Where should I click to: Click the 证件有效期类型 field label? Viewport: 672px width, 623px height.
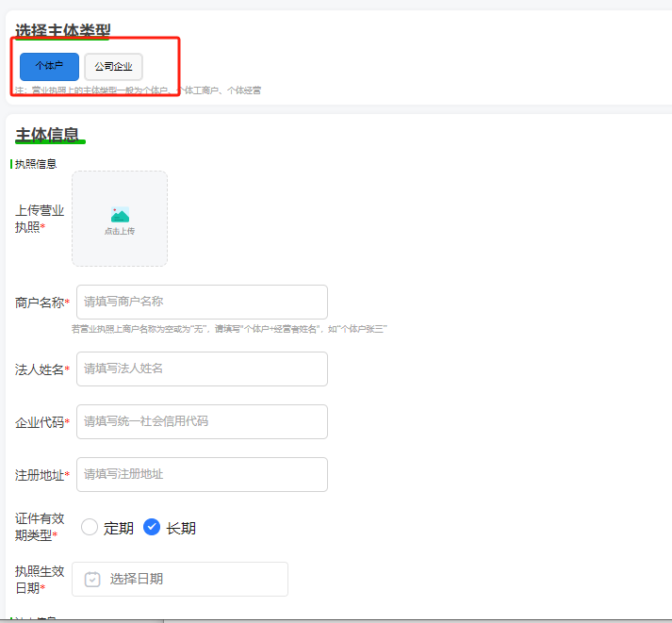pyautogui.click(x=40, y=527)
